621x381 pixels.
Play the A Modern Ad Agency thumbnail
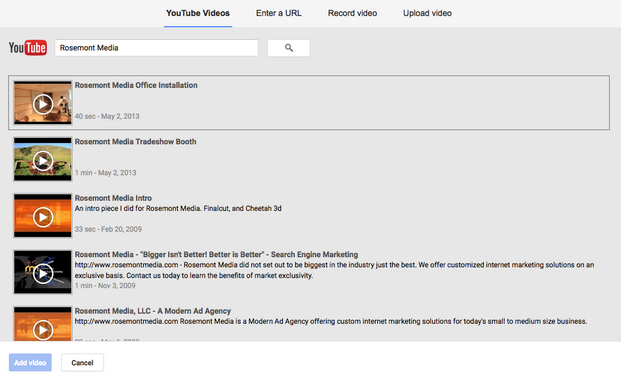(x=43, y=324)
